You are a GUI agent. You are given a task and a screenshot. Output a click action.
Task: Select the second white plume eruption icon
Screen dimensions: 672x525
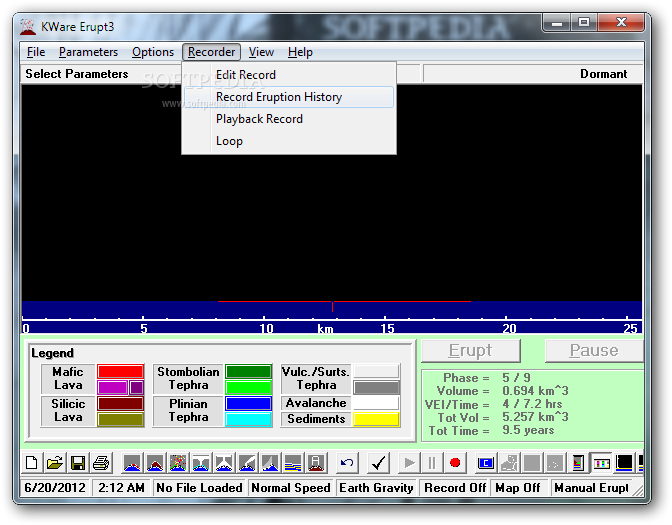225,463
